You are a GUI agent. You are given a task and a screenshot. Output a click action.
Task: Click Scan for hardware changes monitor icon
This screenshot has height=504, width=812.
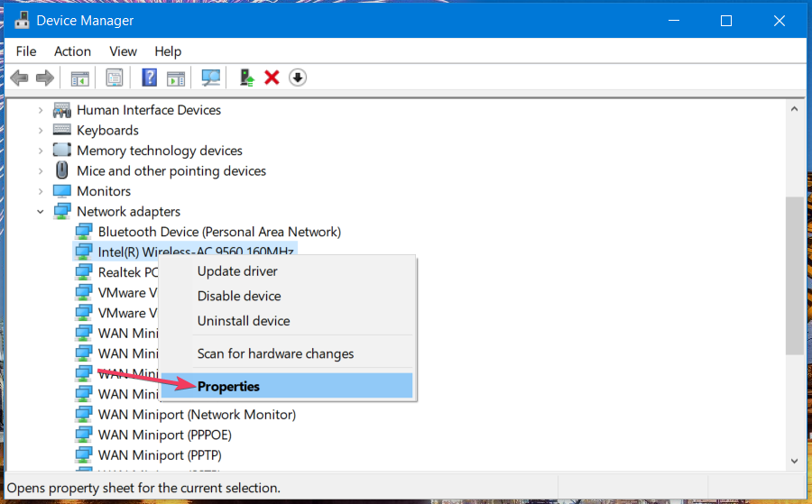(x=210, y=78)
